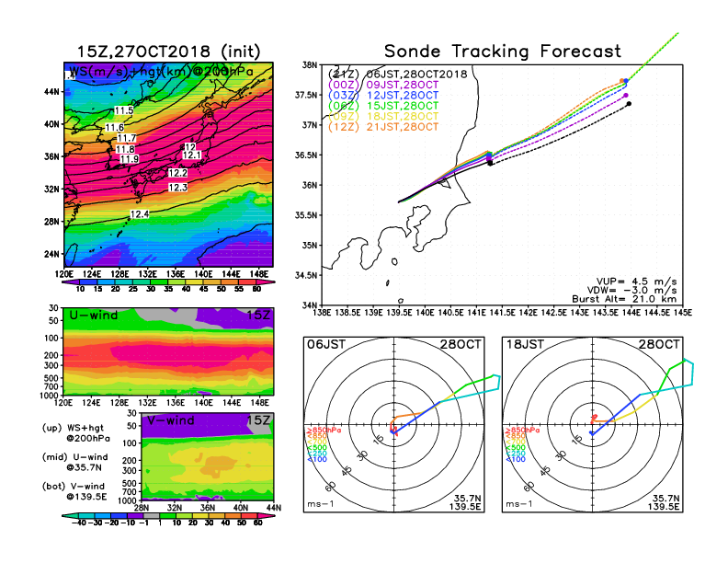Click the black endpoint dot of 21Z track
This screenshot has height=563, width=728.
click(x=629, y=104)
